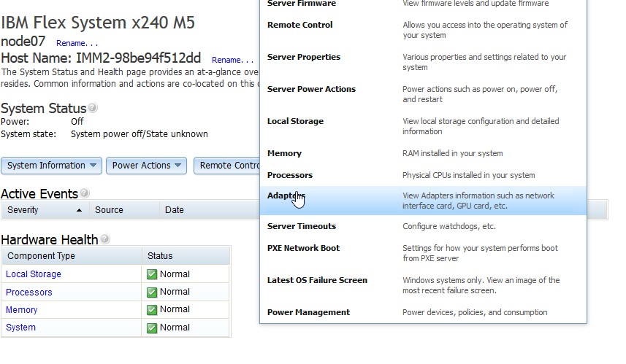626x364 pixels.
Task: Open the Processors hardware health link
Action: tap(28, 293)
